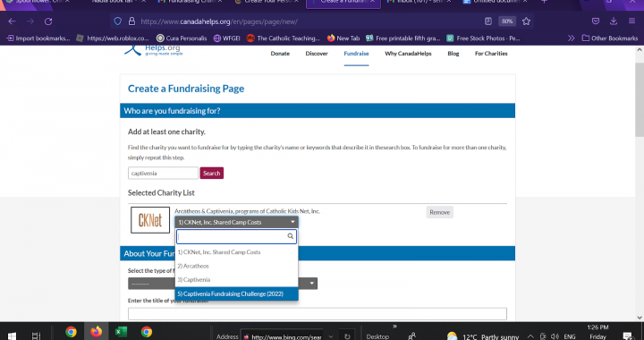Click the magnifier icon in dropdown filter

pyautogui.click(x=291, y=236)
